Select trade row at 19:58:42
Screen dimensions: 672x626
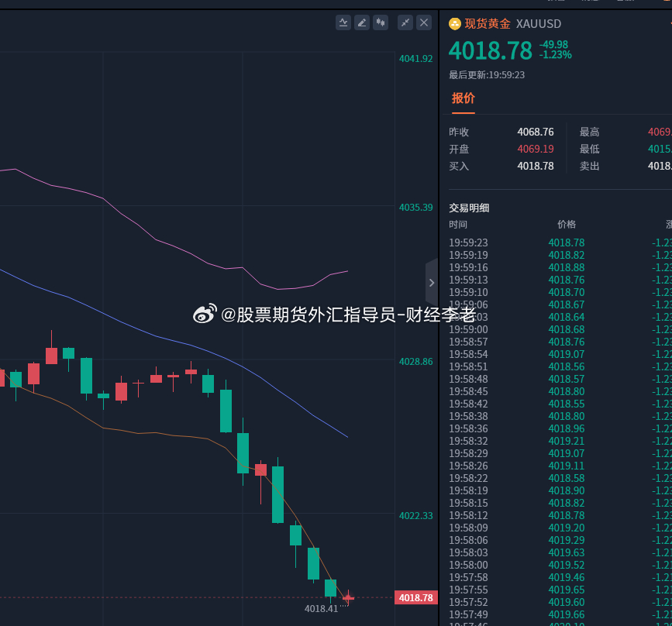click(560, 404)
